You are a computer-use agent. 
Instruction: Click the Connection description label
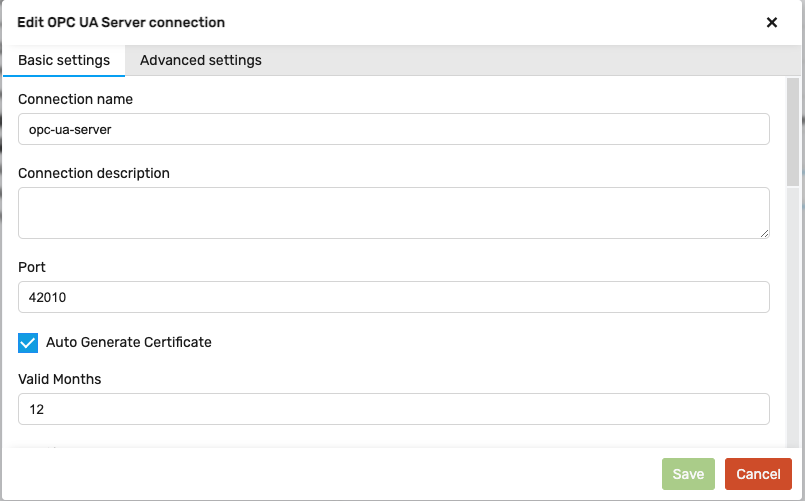click(94, 174)
